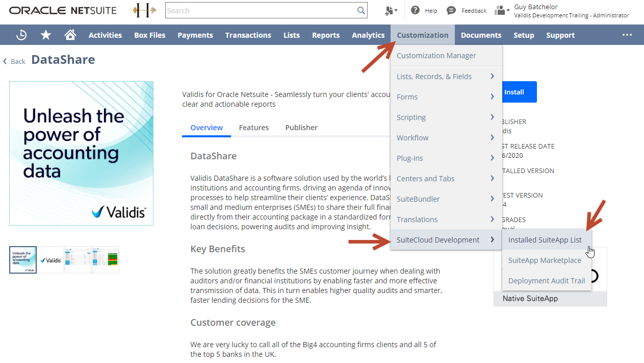Select the first 'Unleash the power' thumbnail

23,260
